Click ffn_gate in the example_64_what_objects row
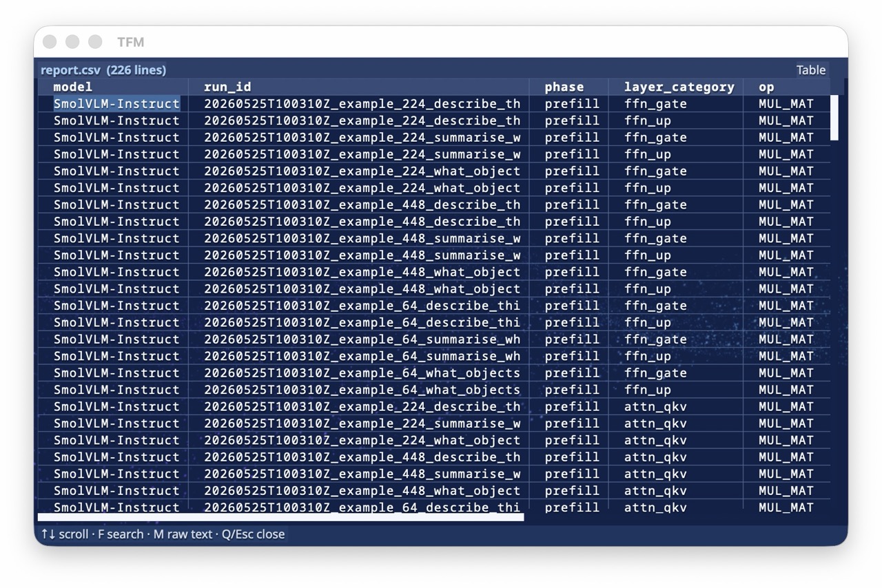Image resolution: width=882 pixels, height=588 pixels. [x=655, y=372]
